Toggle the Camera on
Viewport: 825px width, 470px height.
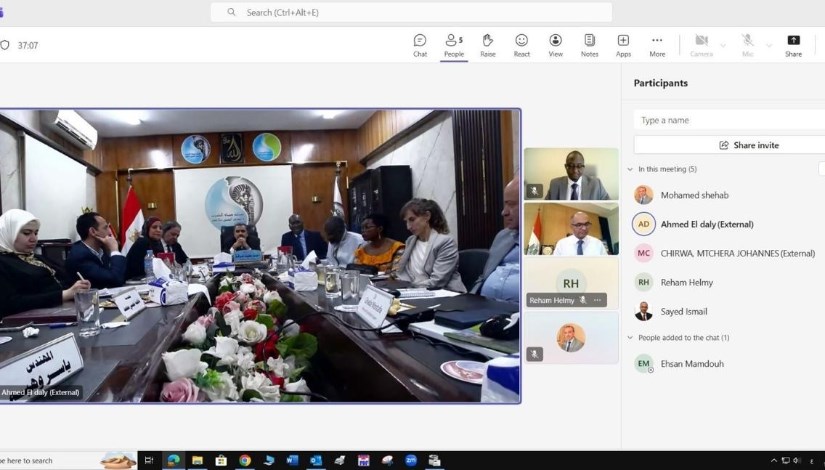pyautogui.click(x=701, y=44)
